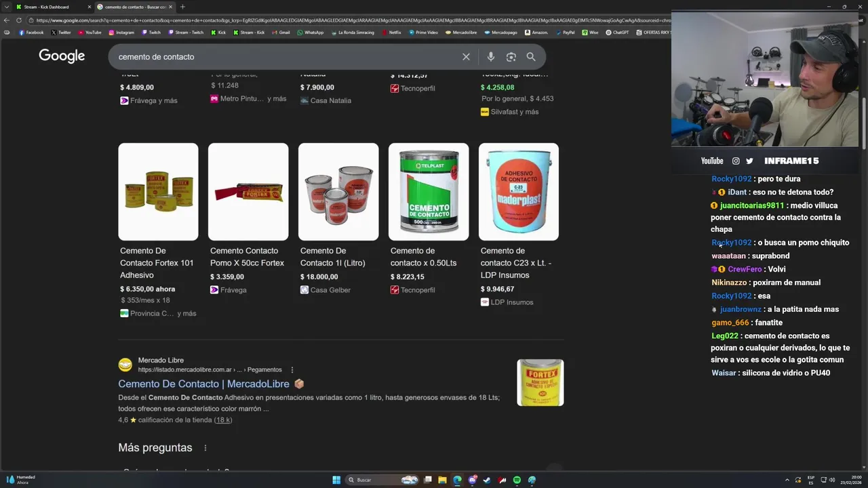The width and height of the screenshot is (868, 488).
Task: Open the ESP language indicator
Action: click(811, 480)
